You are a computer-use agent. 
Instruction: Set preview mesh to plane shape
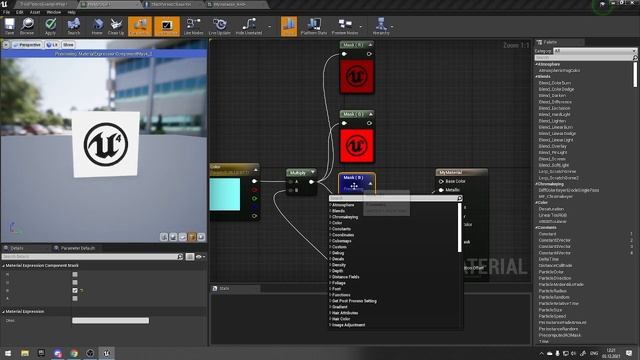(183, 237)
